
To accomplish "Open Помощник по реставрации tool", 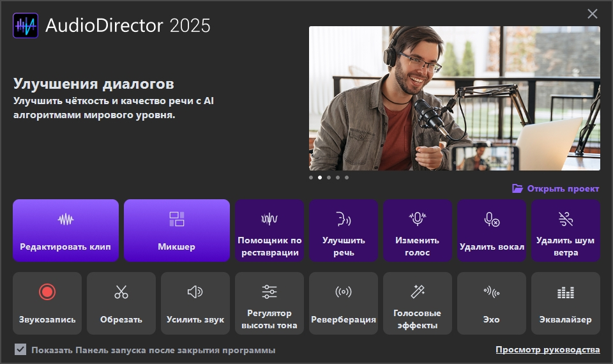I will click(x=269, y=231).
